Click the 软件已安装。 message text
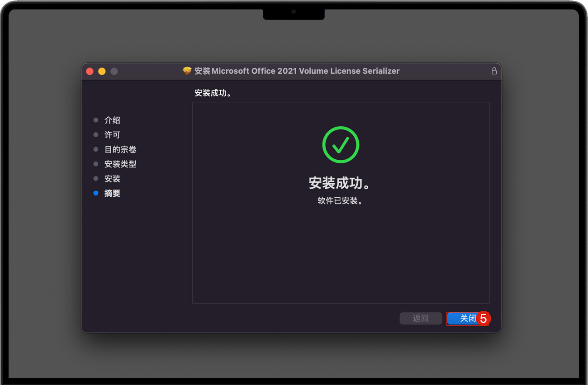 tap(341, 201)
